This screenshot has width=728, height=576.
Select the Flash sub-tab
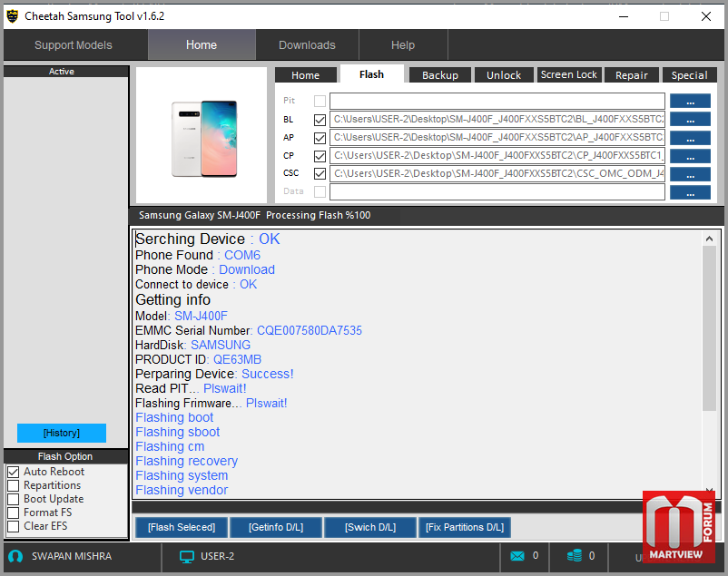[x=371, y=74]
